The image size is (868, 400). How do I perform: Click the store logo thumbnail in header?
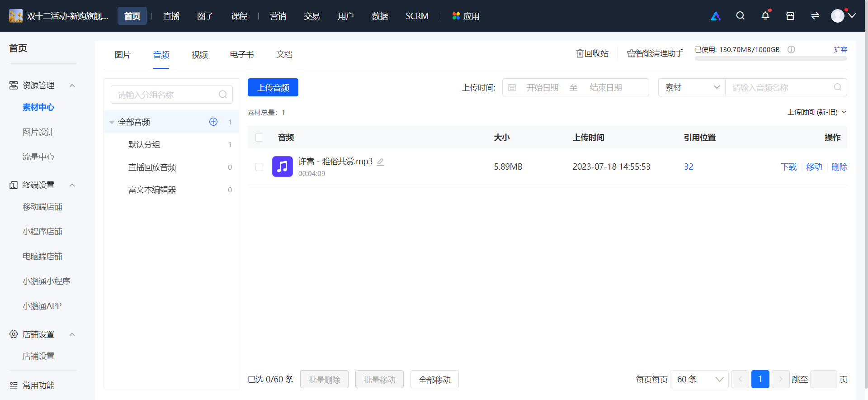coord(16,16)
